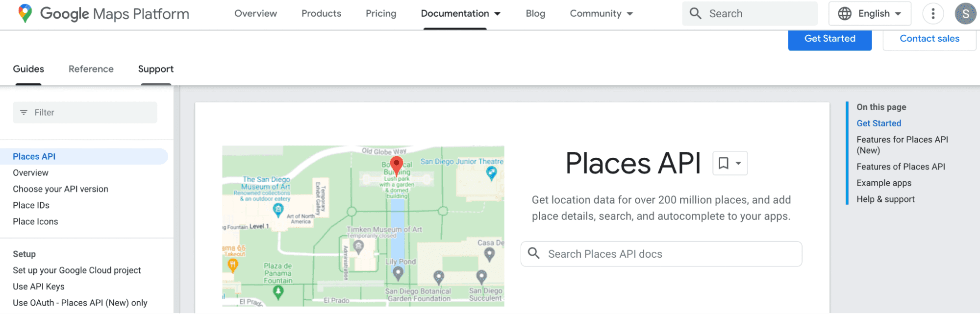Click magnifier icon in Places API docs search
The image size is (980, 314).
[534, 253]
